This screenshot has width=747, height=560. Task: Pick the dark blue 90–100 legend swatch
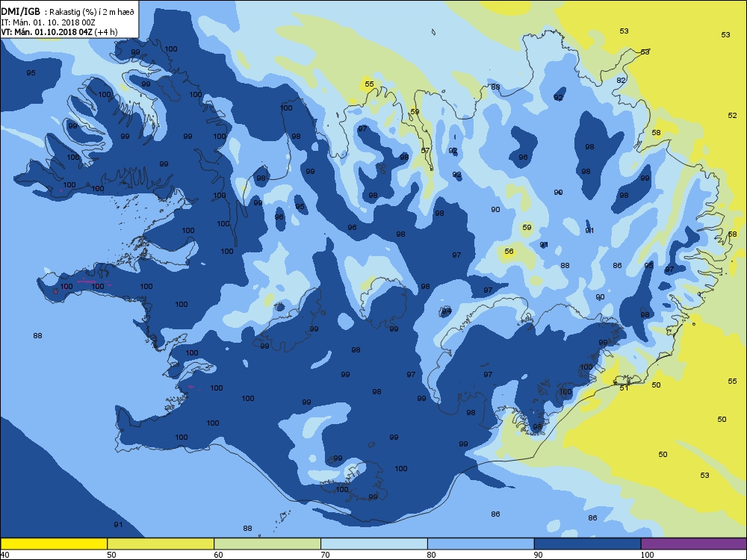pos(587,544)
